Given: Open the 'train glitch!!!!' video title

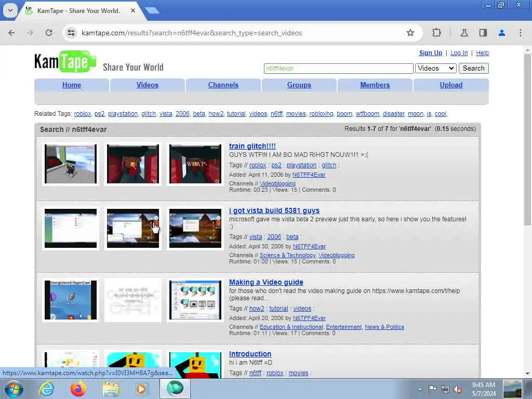Looking at the screenshot, I should pos(252,146).
